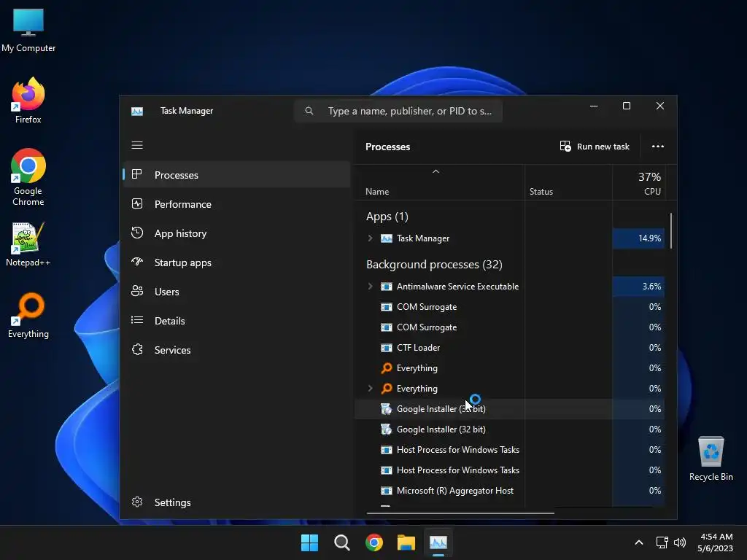747x560 pixels.
Task: Click the Antimalware Service Executable icon
Action: coord(387,286)
